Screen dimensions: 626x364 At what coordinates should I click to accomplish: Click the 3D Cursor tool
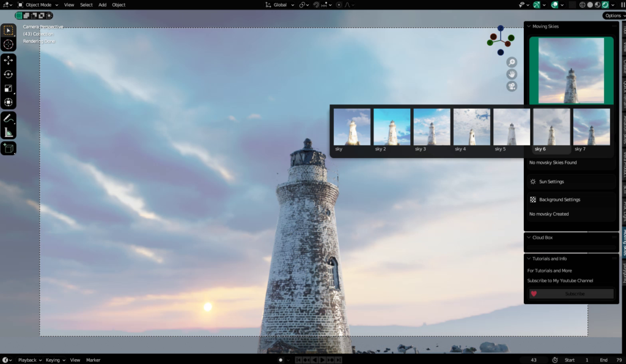(9, 44)
